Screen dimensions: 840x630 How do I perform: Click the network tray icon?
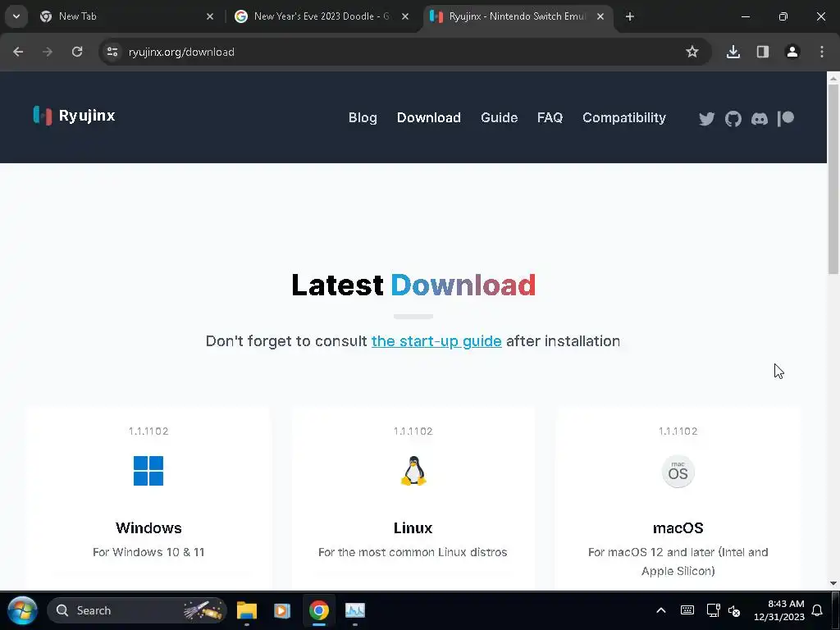[713, 610]
